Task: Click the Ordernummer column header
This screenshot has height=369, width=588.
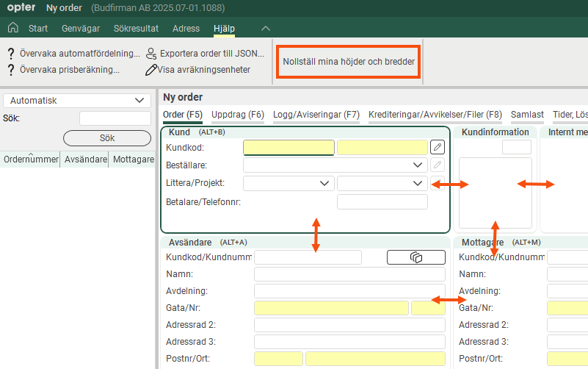Action: point(30,160)
